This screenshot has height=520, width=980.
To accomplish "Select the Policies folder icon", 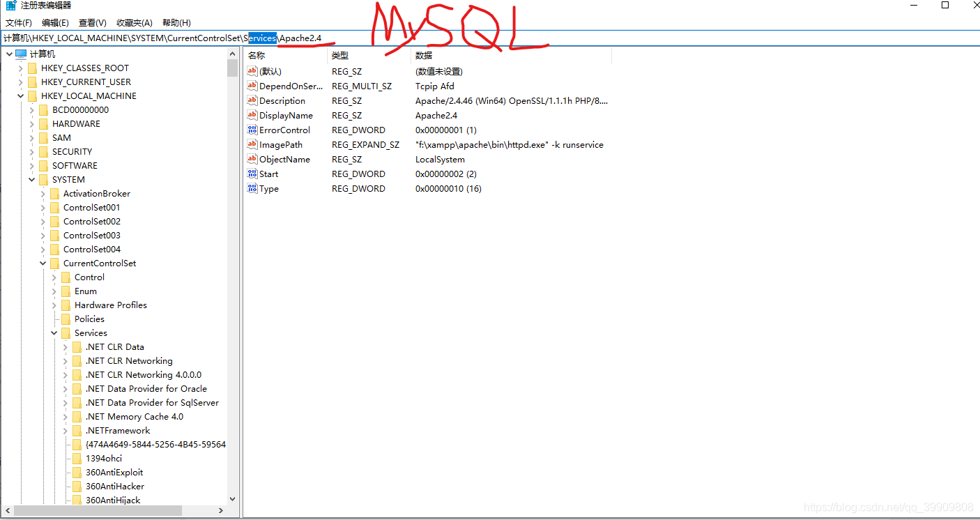I will pyautogui.click(x=66, y=319).
